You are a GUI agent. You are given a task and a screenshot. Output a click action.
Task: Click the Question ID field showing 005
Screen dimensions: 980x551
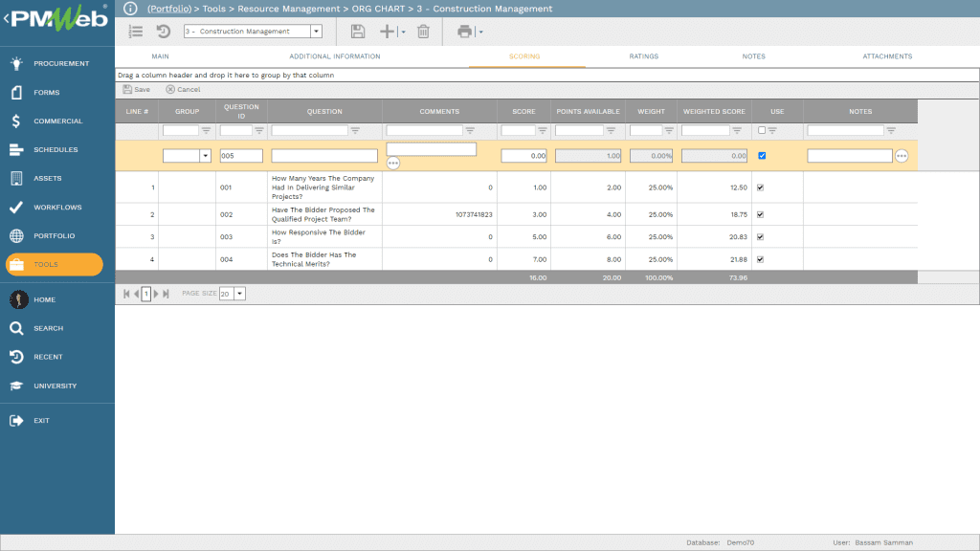(x=240, y=156)
